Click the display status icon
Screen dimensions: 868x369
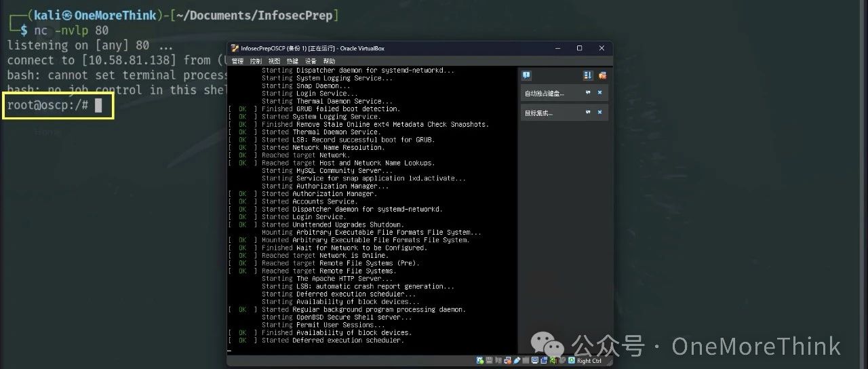pos(535,361)
